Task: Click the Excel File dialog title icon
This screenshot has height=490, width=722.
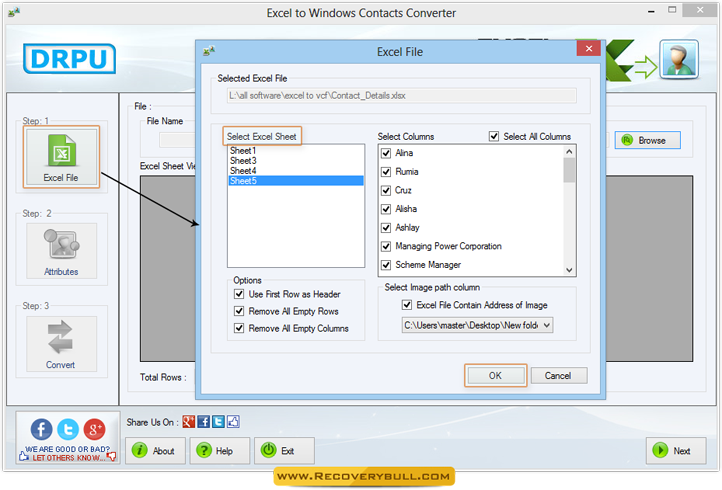Action: click(209, 51)
